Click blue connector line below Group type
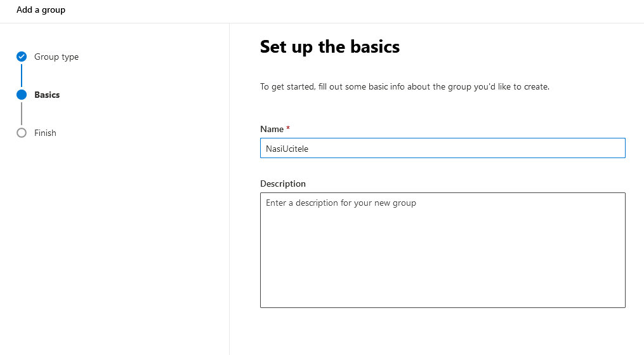Screen dimensions: 644x355 22,75
